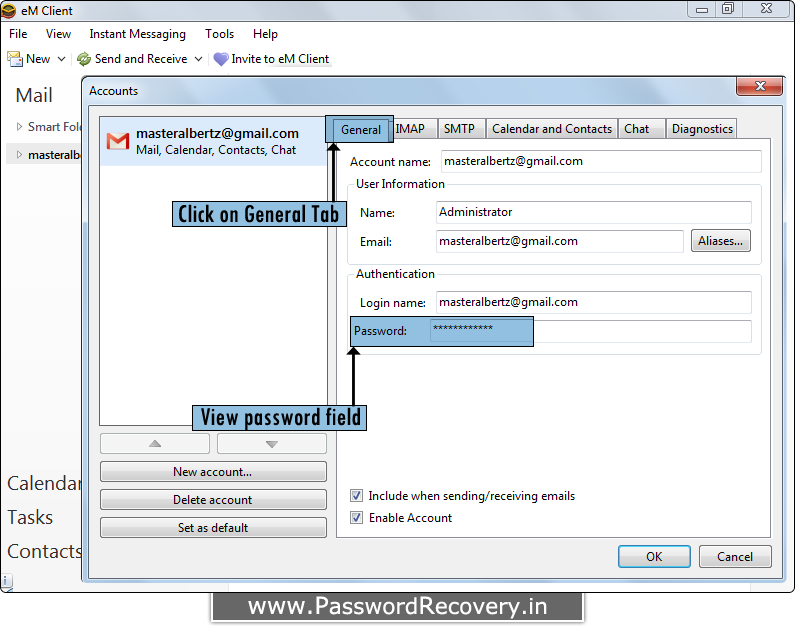Confirm the dialog with OK
Viewport: 795px width, 626px height.
(x=654, y=557)
